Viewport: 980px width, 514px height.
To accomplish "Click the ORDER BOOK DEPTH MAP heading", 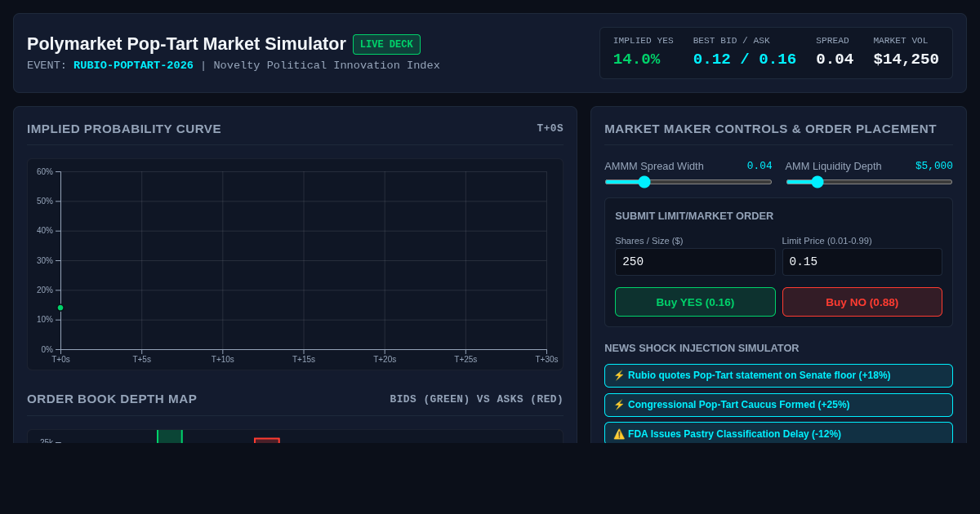I will [x=112, y=398].
